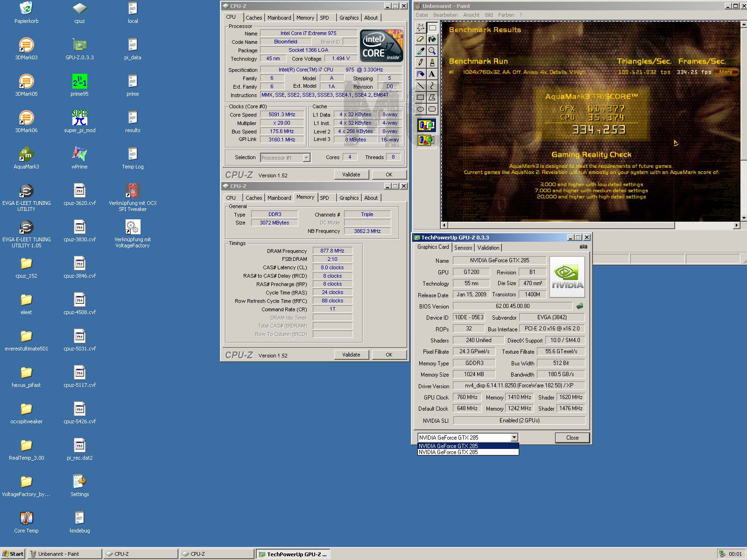Open Caches tab in the CPU-Z window showing memory timings
747x560 pixels.
tap(254, 198)
